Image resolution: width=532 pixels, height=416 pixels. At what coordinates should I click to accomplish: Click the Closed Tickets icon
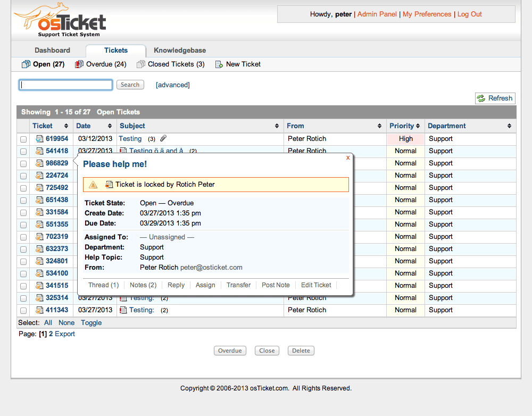pyautogui.click(x=141, y=64)
